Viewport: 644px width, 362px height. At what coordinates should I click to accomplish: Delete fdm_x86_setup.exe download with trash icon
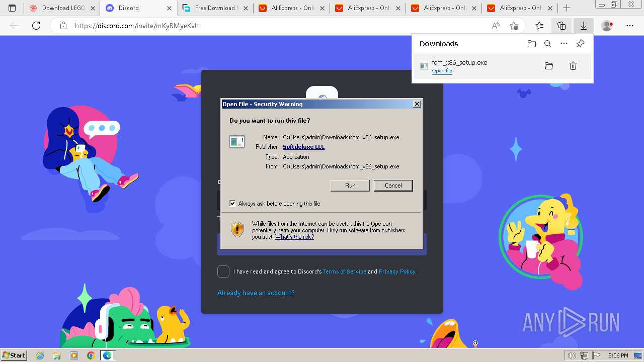573,66
